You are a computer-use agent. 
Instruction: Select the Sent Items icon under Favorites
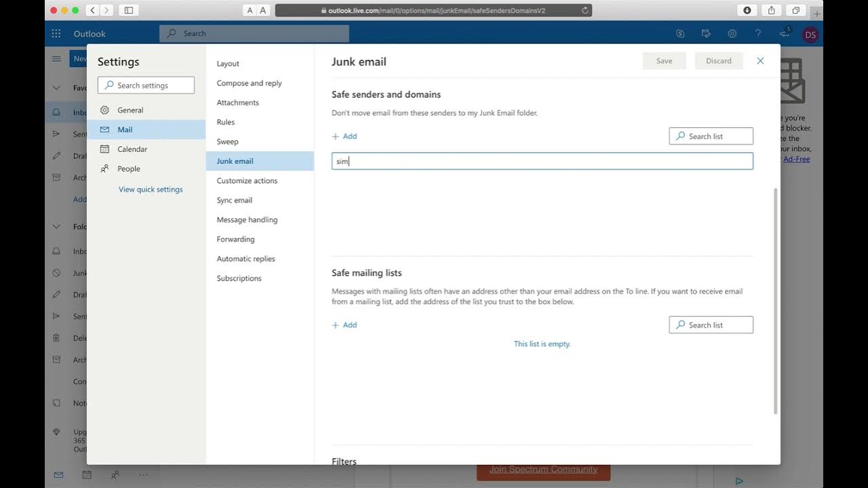[57, 134]
